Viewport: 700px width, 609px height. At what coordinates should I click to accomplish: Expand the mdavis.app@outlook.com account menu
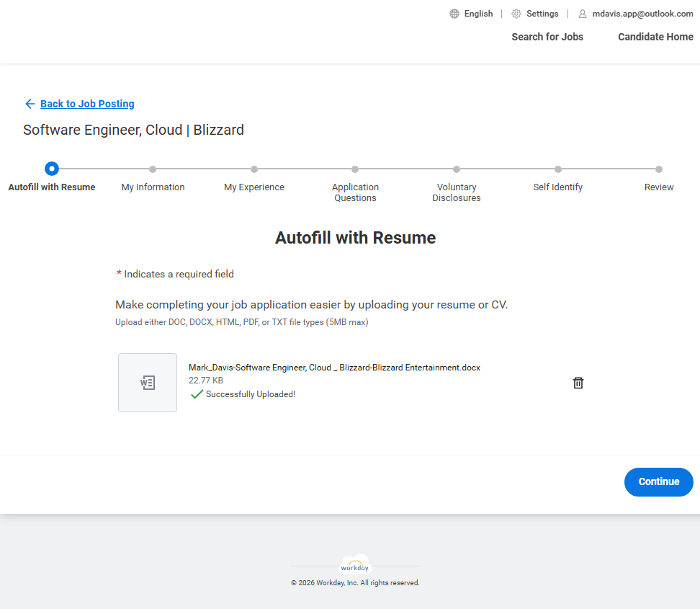(642, 14)
